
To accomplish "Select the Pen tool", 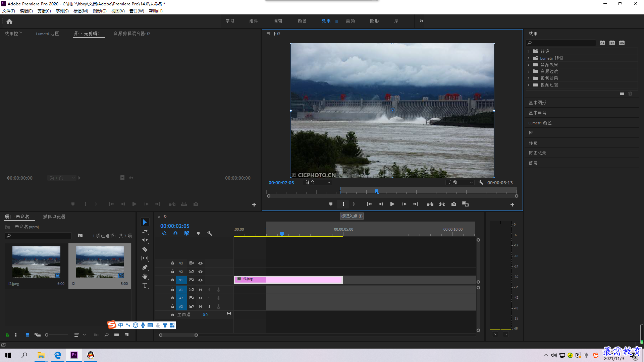I will (145, 267).
